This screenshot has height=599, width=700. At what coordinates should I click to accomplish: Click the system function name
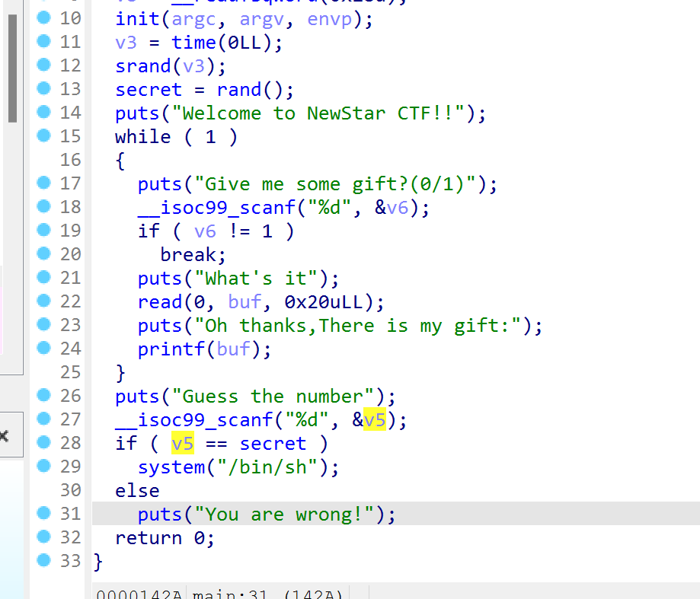click(x=171, y=467)
